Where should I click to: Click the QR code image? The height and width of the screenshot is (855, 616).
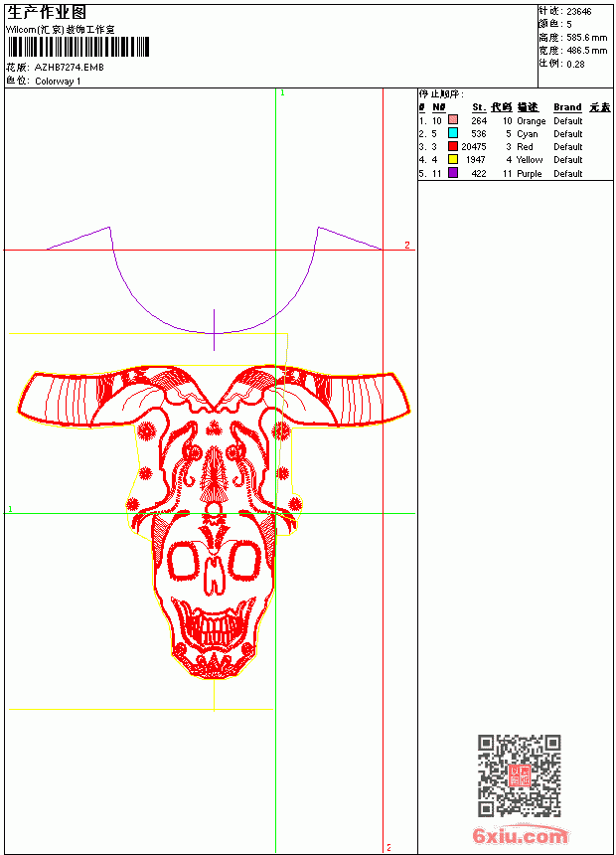(520, 775)
